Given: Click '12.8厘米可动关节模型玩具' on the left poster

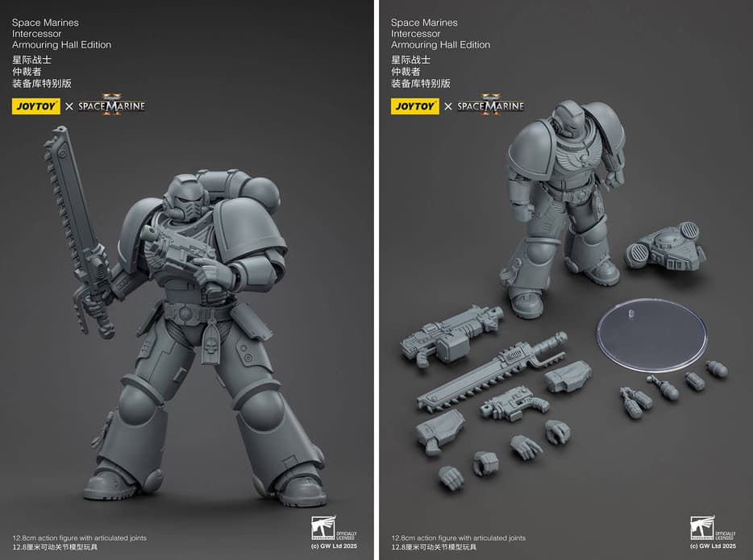Looking at the screenshot, I should tap(55, 547).
